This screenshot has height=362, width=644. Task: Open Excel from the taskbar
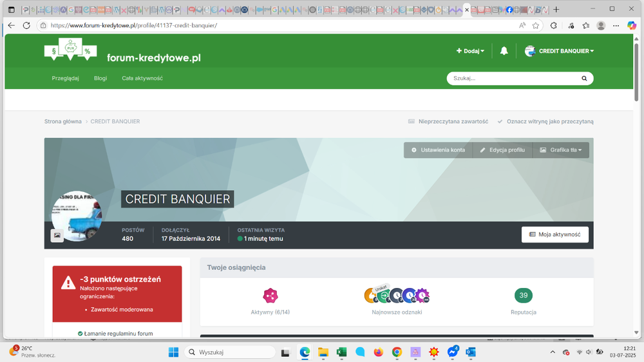click(x=341, y=352)
